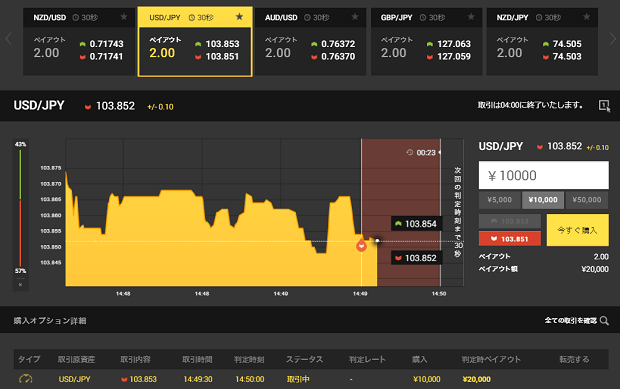The height and width of the screenshot is (389, 620).
Task: Star the GBP/JPY asset card
Action: pyautogui.click(x=471, y=17)
